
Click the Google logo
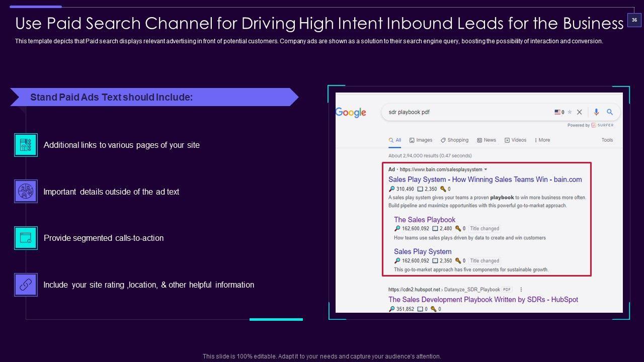coord(351,113)
